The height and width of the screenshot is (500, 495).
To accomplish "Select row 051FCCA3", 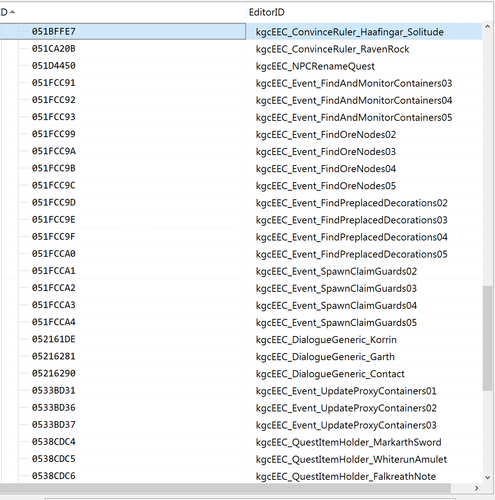I will click(54, 305).
